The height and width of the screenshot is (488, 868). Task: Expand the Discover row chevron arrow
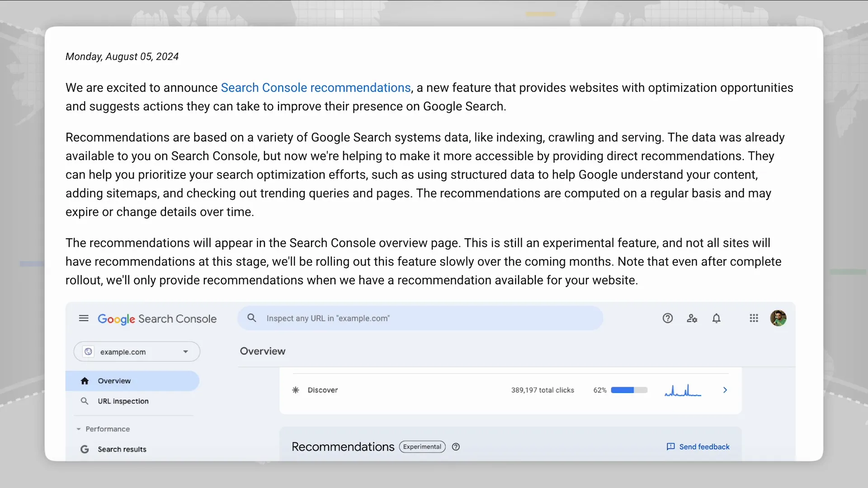725,390
